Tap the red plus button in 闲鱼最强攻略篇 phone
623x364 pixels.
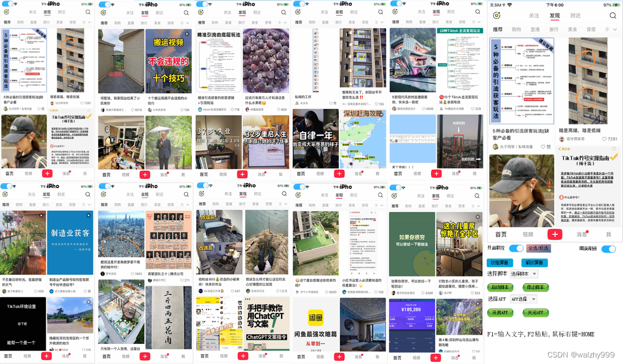pos(339,357)
